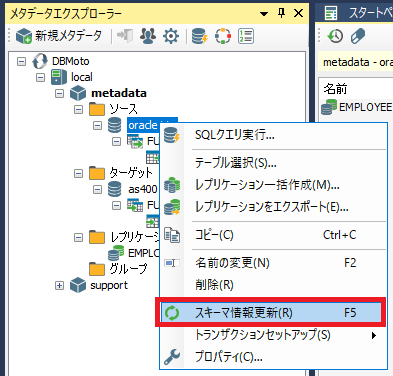Collapse the oracle connection node
The height and width of the screenshot is (376, 393).
pos(97,125)
